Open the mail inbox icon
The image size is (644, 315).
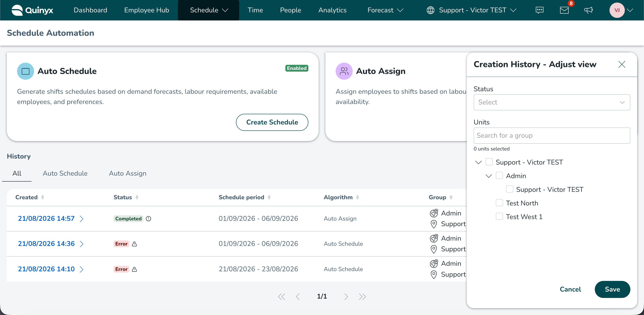564,10
